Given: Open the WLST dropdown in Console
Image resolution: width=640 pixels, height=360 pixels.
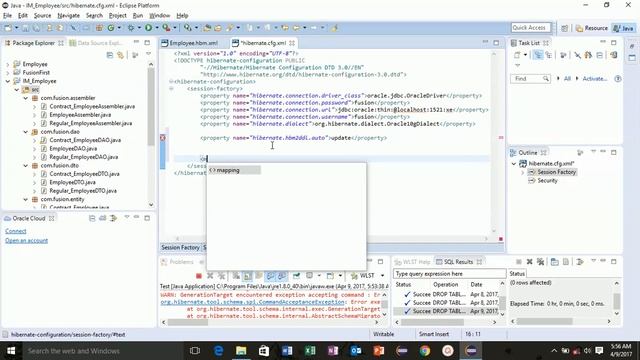Looking at the screenshot, I should click(382, 276).
